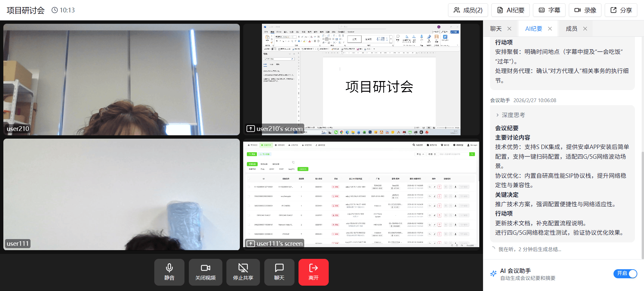This screenshot has height=291, width=644.
Task: Switch to the 聊天 tab
Action: [496, 29]
